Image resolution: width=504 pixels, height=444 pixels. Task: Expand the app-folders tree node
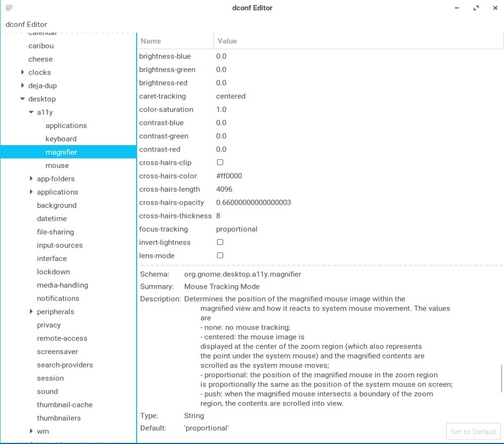[x=31, y=179]
